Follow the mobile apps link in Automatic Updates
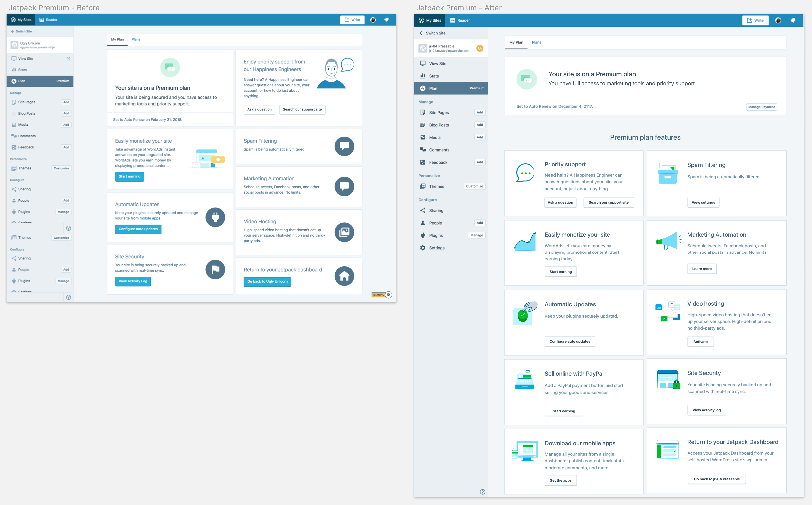 pyautogui.click(x=150, y=218)
